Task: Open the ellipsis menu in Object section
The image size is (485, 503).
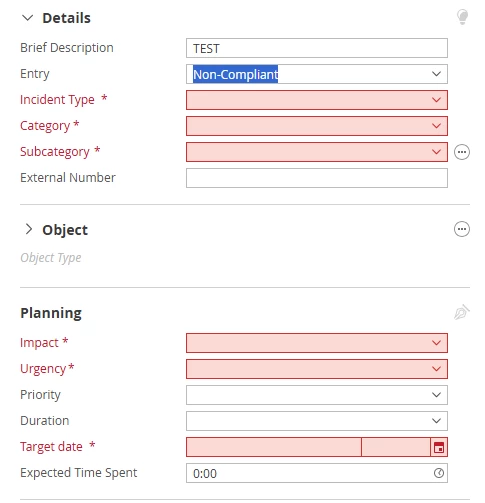Action: [x=462, y=229]
